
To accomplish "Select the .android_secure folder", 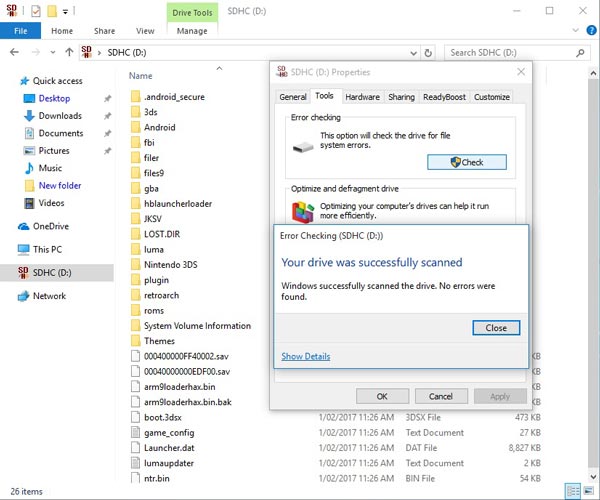I will (x=174, y=97).
